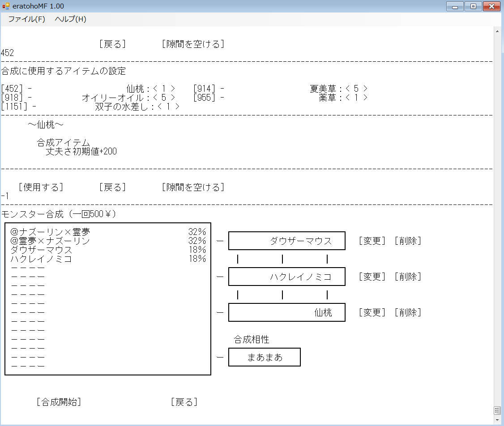Close the eratohoMF window
Viewport: 504px width, 426px height.
491,6
